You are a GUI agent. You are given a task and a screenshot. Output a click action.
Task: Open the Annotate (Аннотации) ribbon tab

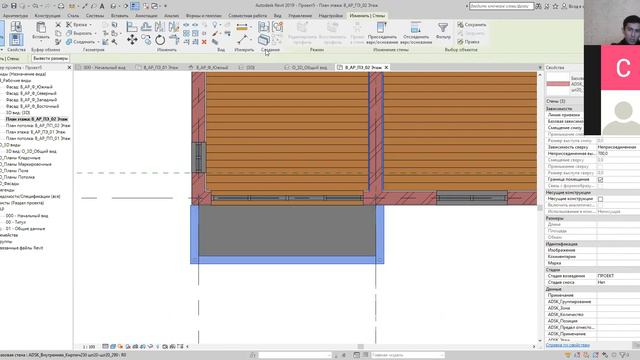(x=146, y=16)
